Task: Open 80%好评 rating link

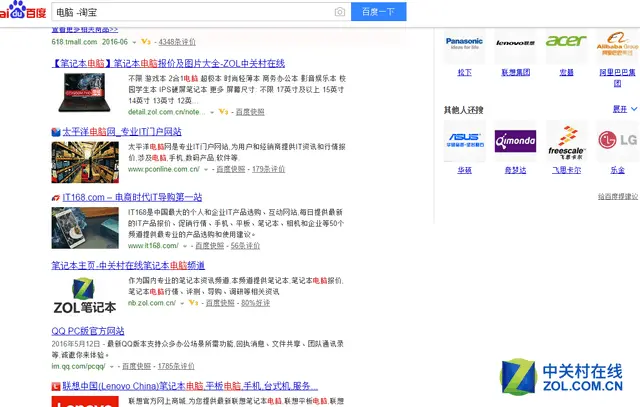Action: [256, 303]
